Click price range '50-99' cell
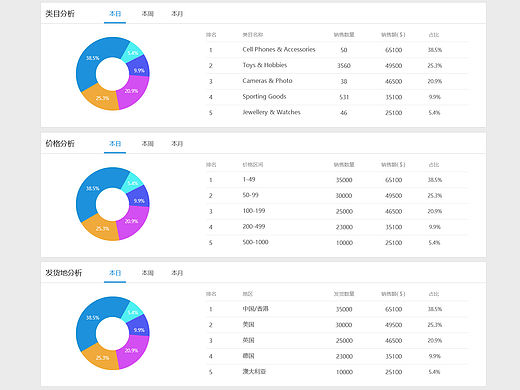The image size is (520, 390). click(250, 195)
